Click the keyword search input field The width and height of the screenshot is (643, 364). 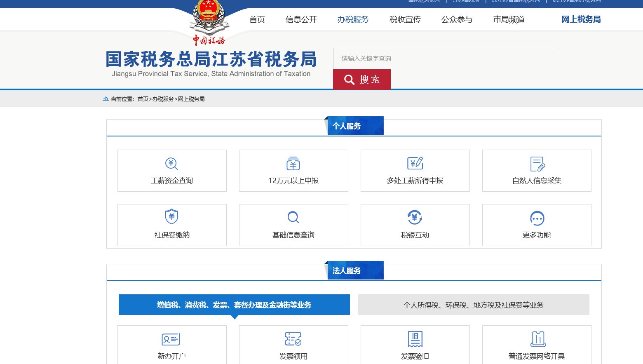pos(446,58)
